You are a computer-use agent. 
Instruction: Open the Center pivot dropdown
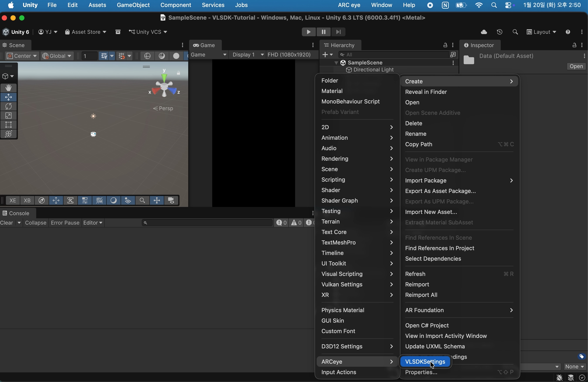22,56
